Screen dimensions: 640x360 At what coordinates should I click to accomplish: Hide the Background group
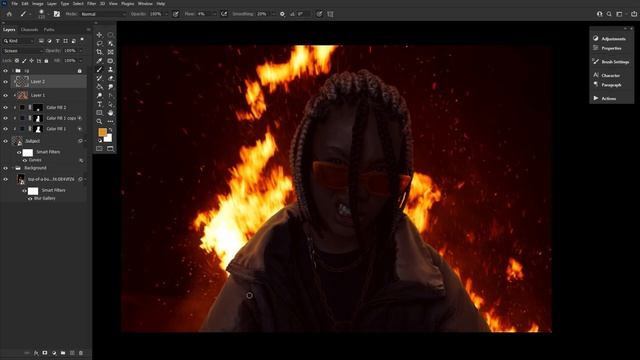tap(6, 168)
